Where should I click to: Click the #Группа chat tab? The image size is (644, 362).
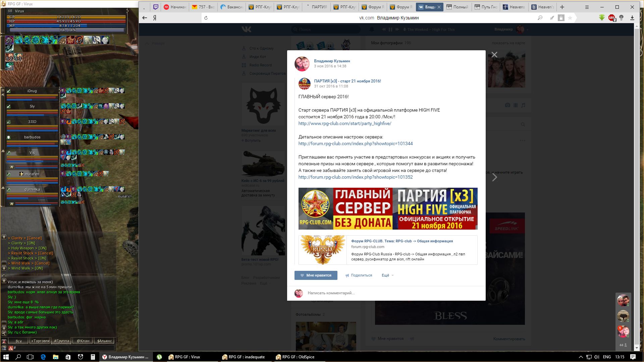coord(61,341)
